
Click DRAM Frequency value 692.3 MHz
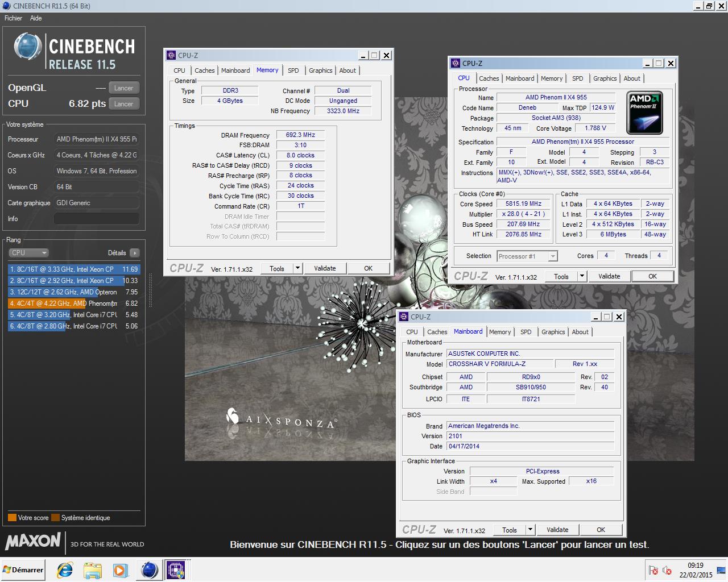pos(300,135)
